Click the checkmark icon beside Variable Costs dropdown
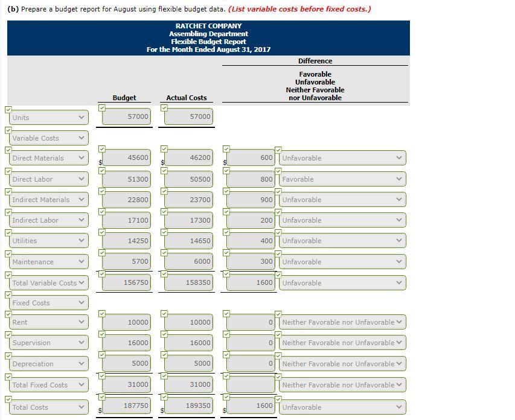 (x=8, y=130)
